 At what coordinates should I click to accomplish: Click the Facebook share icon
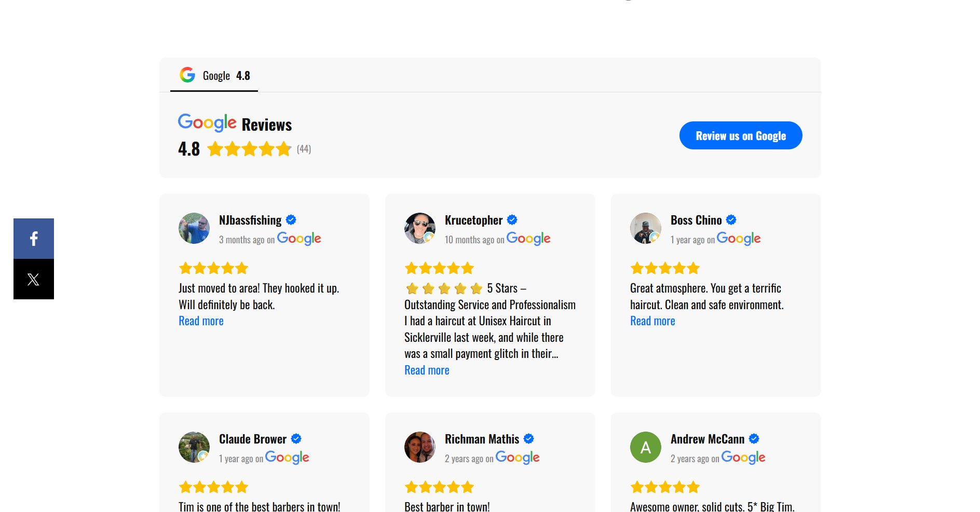pyautogui.click(x=34, y=239)
